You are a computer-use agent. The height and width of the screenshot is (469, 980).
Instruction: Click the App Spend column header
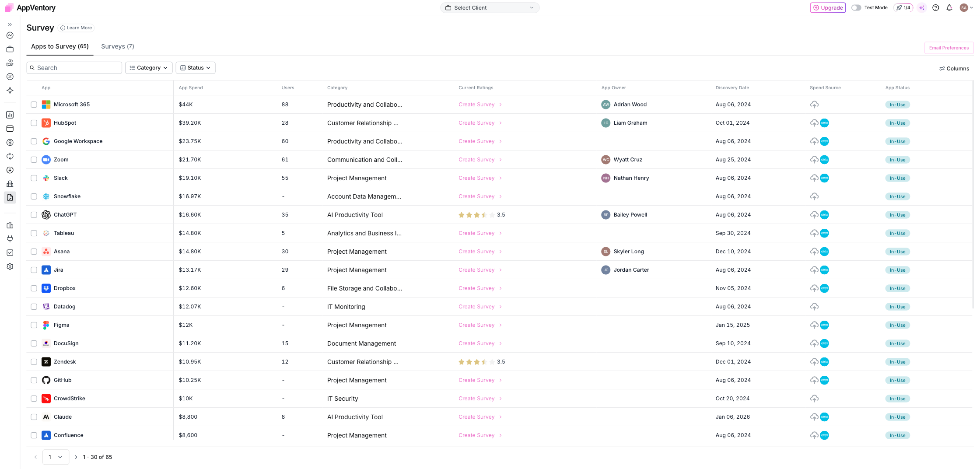pos(191,88)
